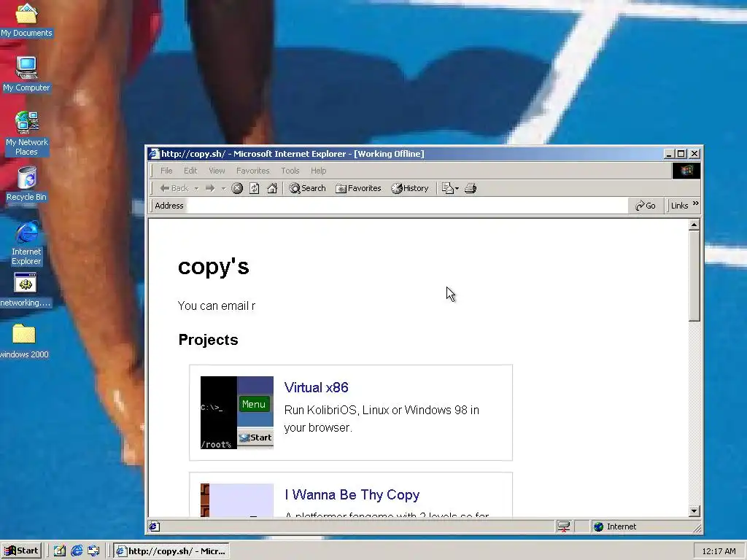Viewport: 747px width, 560px height.
Task: Click the Back toolbar button
Action: 174,189
